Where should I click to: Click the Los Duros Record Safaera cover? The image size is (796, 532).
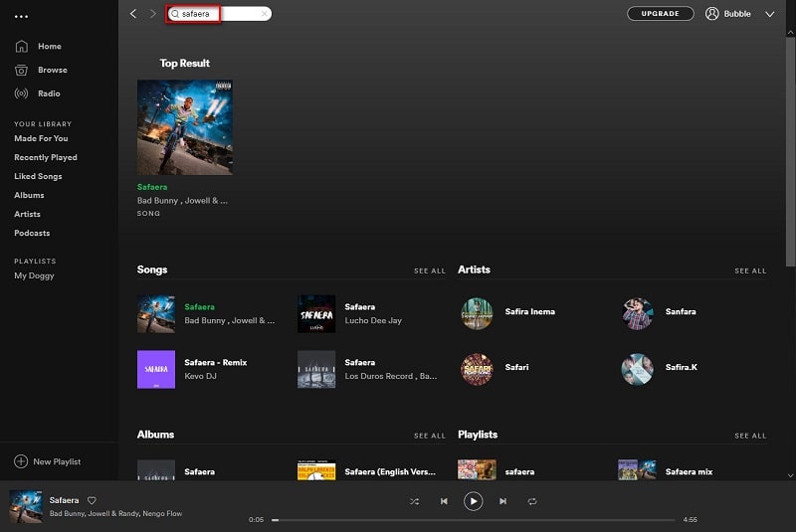[x=316, y=369]
